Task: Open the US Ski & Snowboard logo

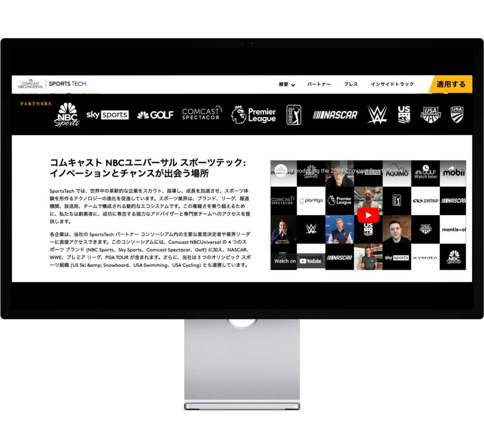Action: [x=404, y=114]
